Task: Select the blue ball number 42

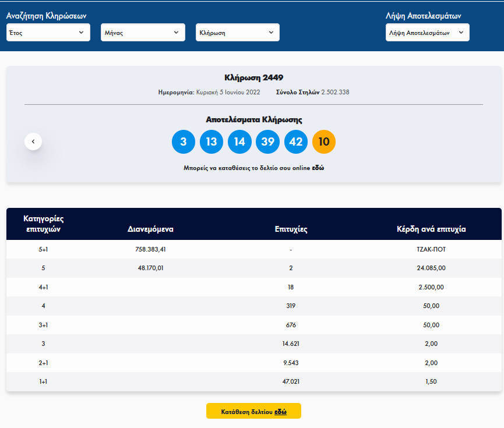Action: pyautogui.click(x=296, y=142)
